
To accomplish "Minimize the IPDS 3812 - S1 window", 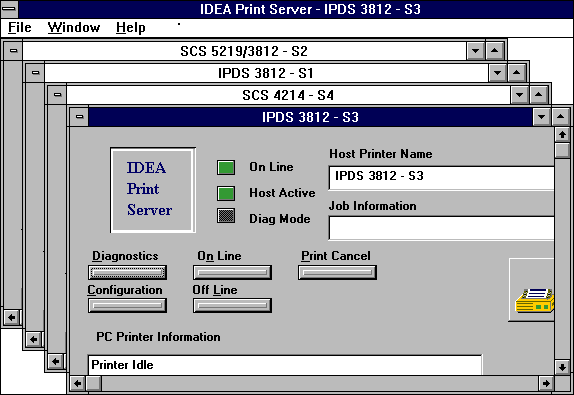I will 497,73.
